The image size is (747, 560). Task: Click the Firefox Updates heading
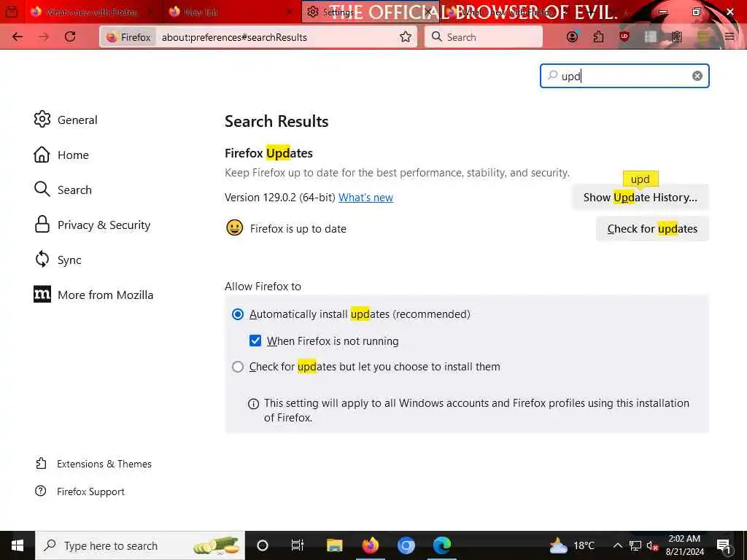268,153
